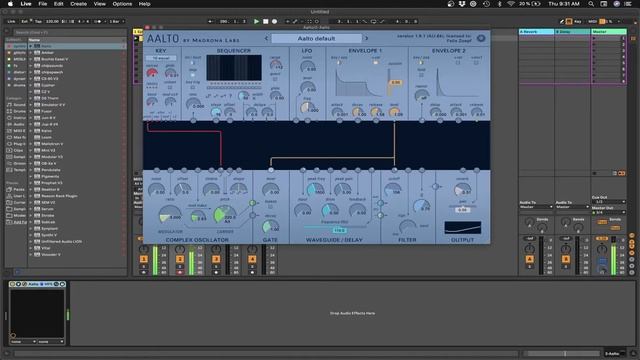Viewport: 640px width, 360px height.
Task: Open the Options menu
Action: tap(122, 4)
